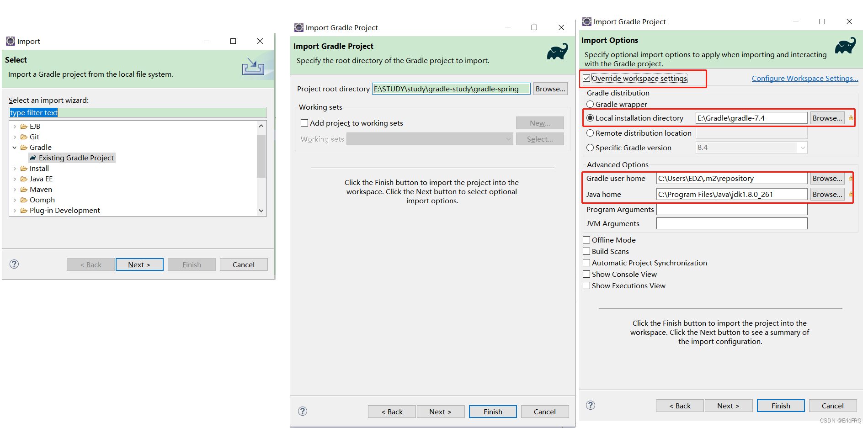Click the Existing Gradle Project elephant icon
Image resolution: width=868 pixels, height=428 pixels.
(x=33, y=158)
